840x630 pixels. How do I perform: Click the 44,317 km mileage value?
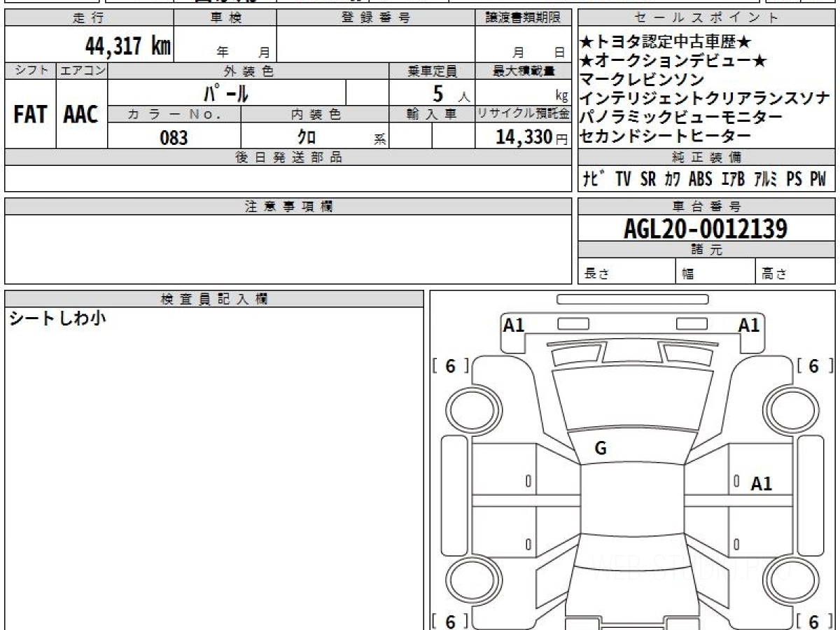[x=128, y=46]
